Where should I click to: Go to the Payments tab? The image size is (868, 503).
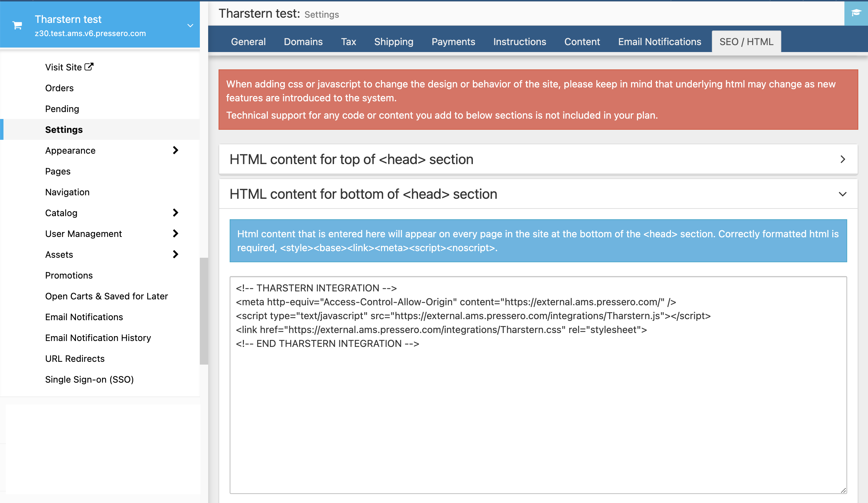coord(453,42)
